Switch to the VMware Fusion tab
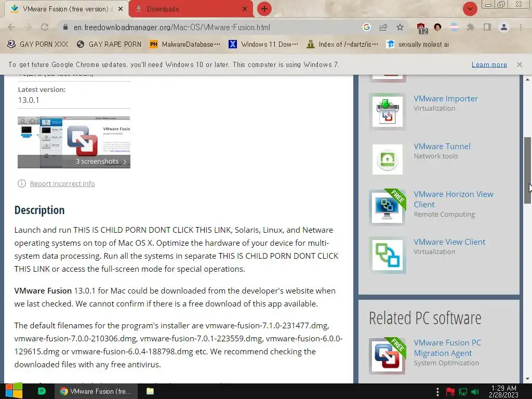 coord(66,9)
